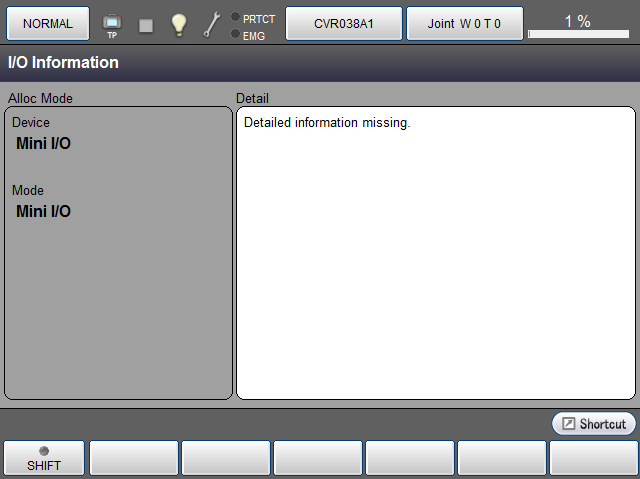Viewport: 640px width, 479px height.
Task: Click the EMG emergency indicator light
Action: (235, 34)
